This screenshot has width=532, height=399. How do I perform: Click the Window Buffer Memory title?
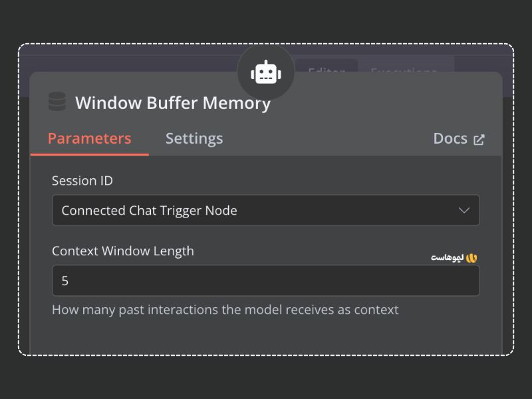[x=173, y=103]
